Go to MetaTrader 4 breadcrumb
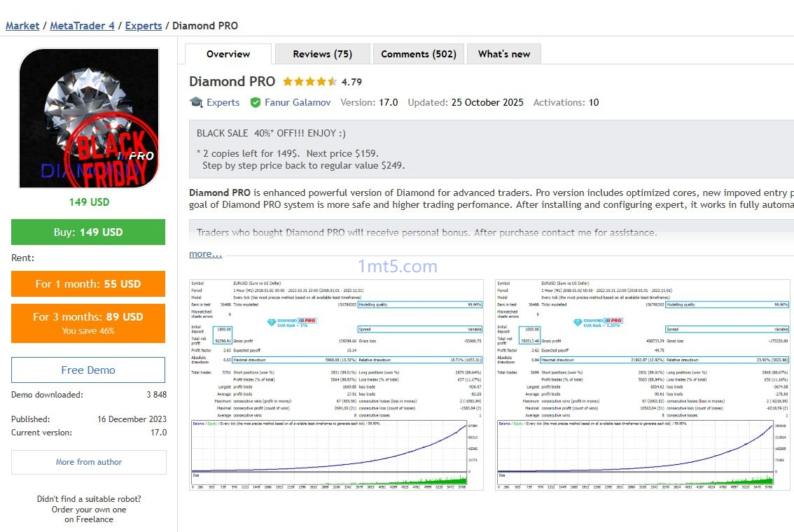794x532 pixels. (82, 26)
